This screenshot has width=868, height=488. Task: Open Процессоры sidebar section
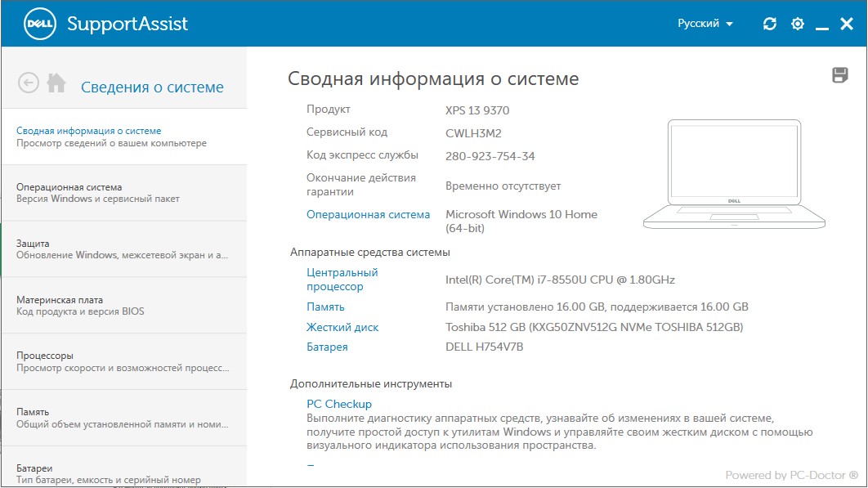point(124,361)
